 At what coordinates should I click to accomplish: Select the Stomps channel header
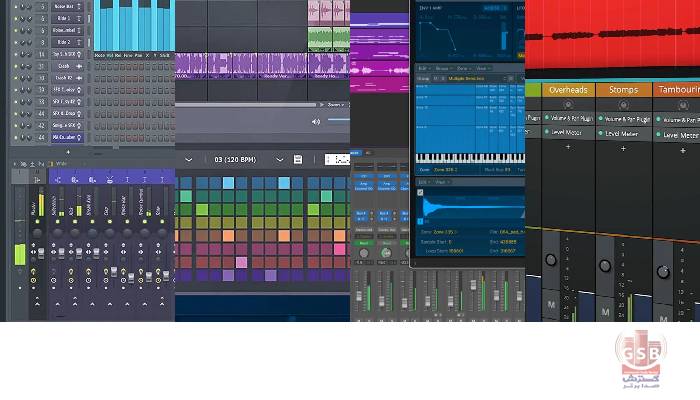[624, 89]
